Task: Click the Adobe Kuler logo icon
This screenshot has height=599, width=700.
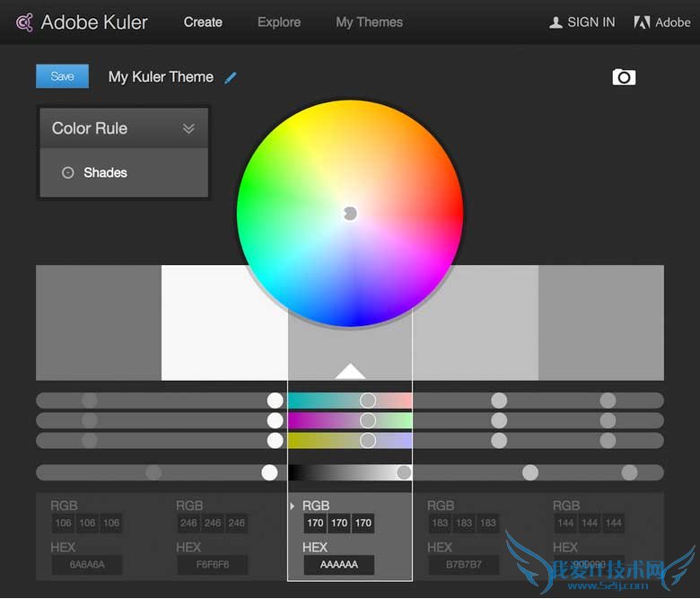Action: pyautogui.click(x=24, y=22)
